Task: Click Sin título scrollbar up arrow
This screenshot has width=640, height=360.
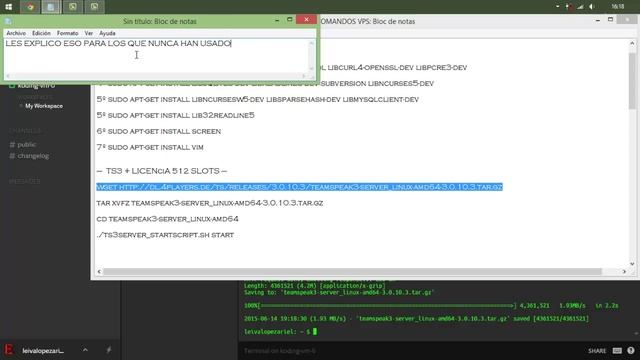Action: click(311, 43)
